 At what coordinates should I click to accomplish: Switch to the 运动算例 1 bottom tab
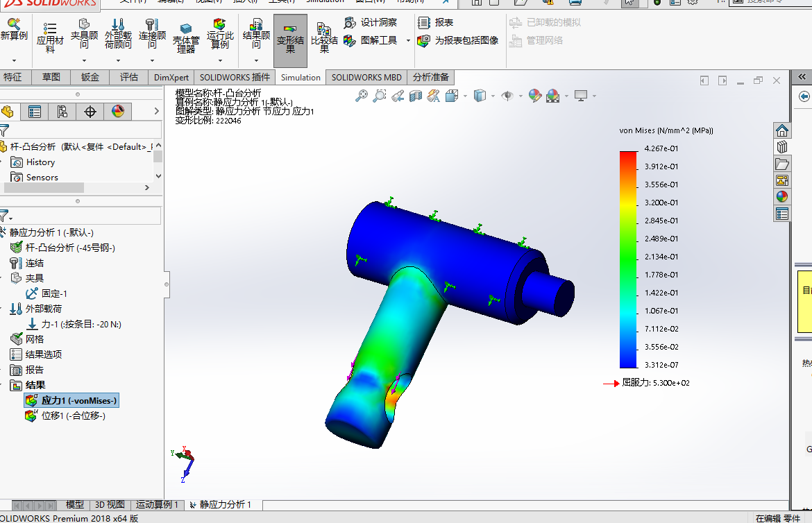pyautogui.click(x=157, y=505)
